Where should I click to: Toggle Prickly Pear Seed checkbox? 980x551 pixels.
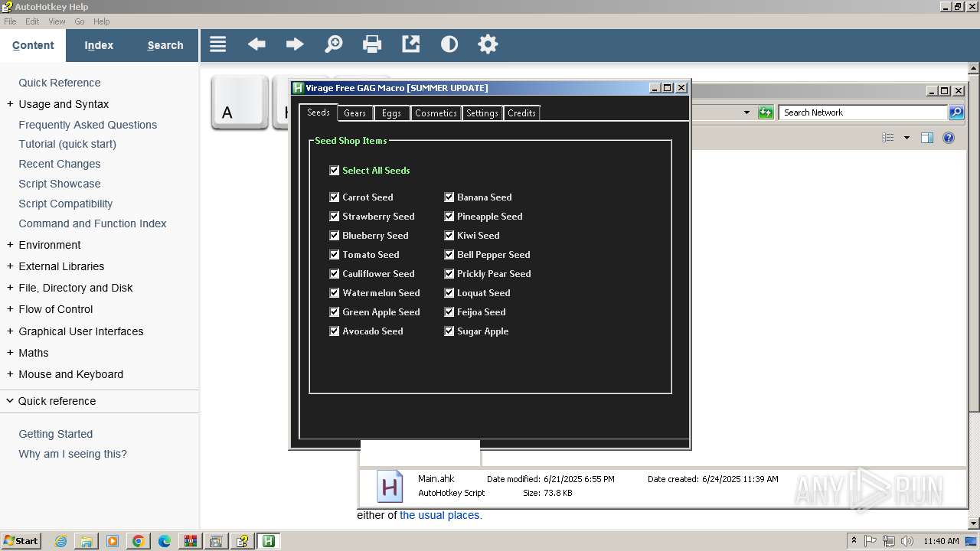coord(449,274)
